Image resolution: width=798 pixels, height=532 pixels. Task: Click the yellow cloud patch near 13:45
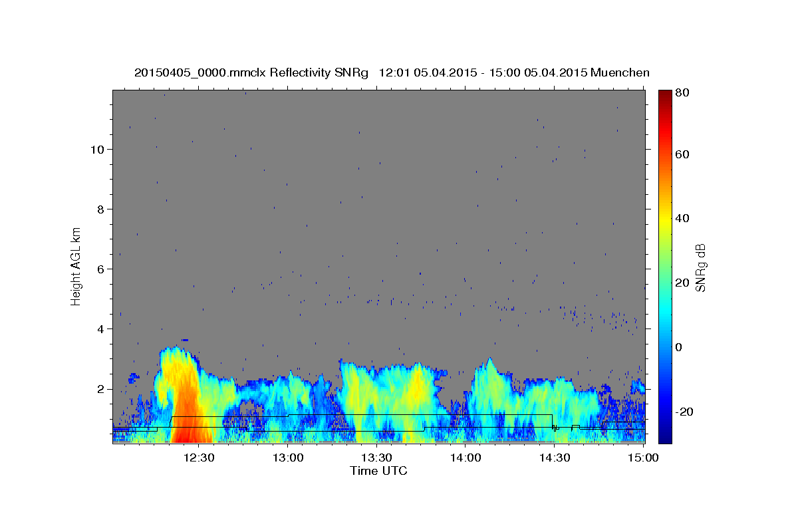pos(418,386)
